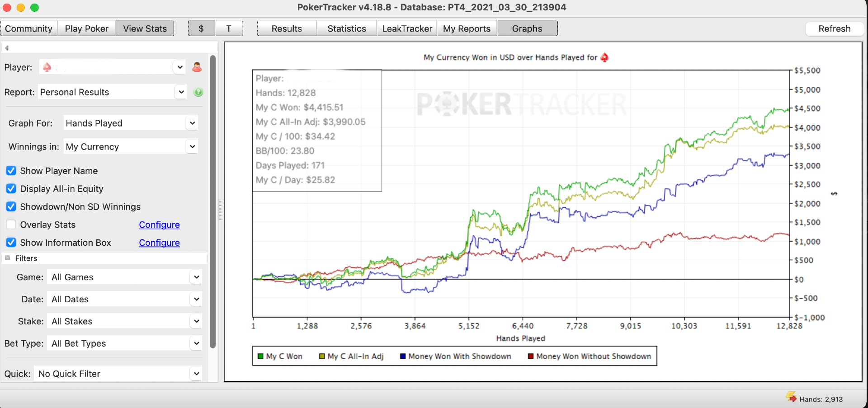Open the Report dropdown showing Personal Results
Image resolution: width=868 pixels, height=408 pixels.
[x=181, y=92]
